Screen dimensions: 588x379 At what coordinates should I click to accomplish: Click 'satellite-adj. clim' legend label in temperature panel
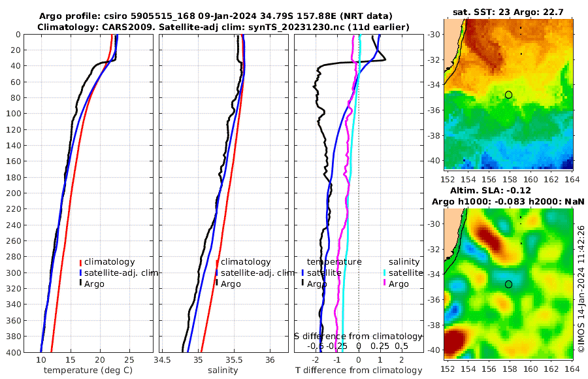pos(121,272)
